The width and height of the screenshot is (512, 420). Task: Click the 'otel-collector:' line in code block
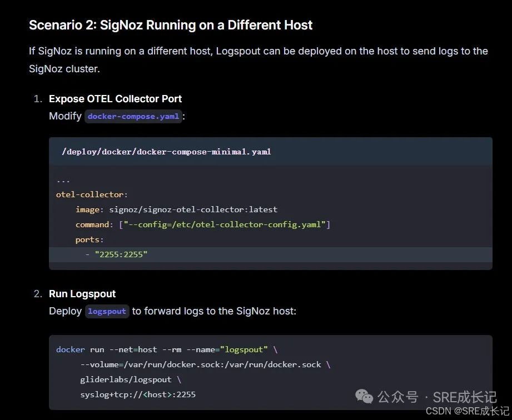click(x=92, y=194)
